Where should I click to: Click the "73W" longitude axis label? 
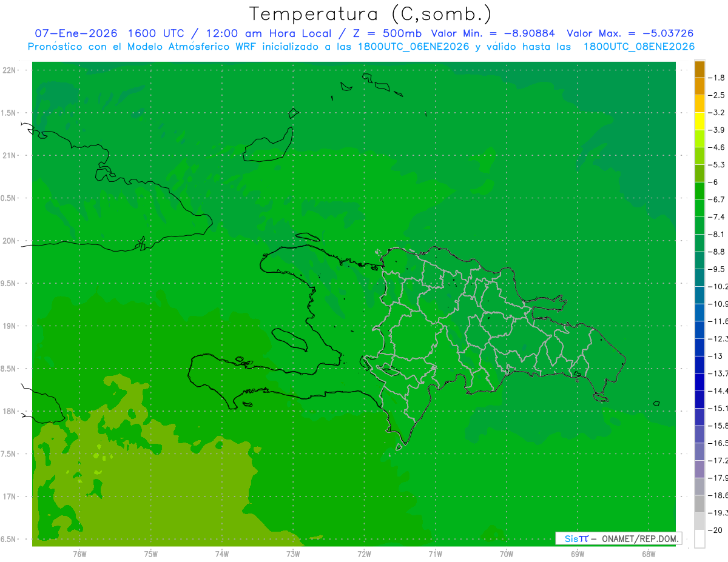293,554
